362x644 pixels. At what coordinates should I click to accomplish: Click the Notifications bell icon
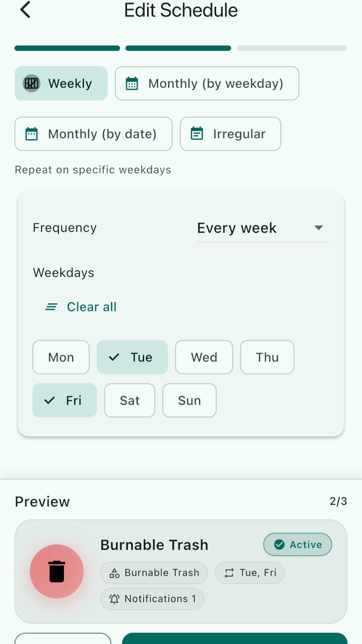point(114,599)
